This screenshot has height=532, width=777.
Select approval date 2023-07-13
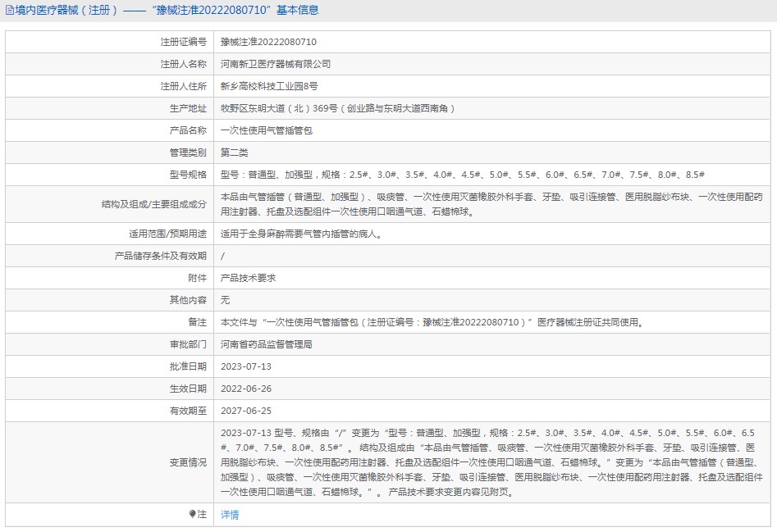point(246,366)
